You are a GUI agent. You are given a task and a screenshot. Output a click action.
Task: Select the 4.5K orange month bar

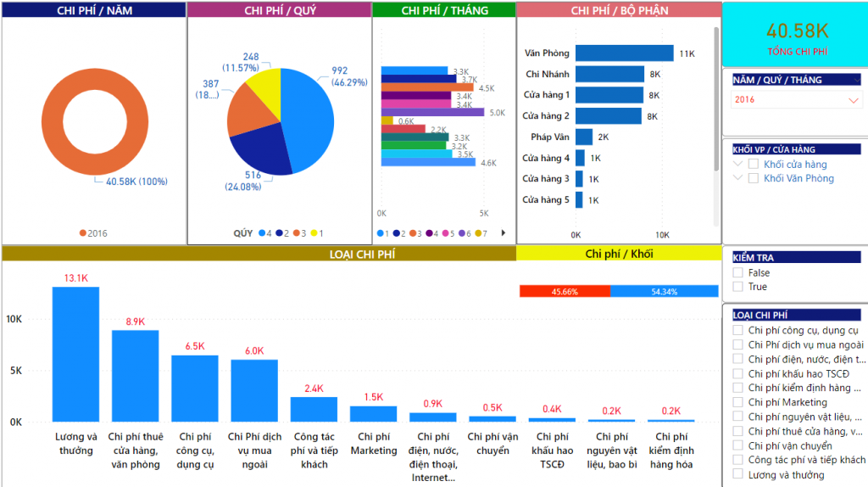click(427, 87)
